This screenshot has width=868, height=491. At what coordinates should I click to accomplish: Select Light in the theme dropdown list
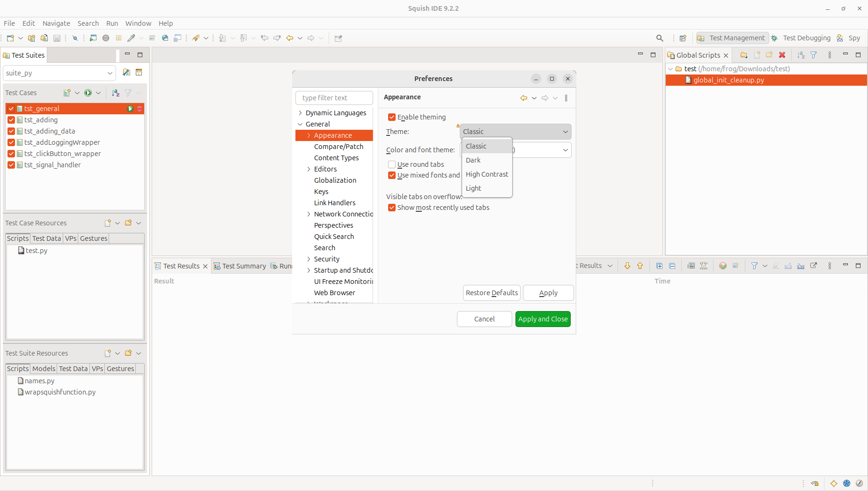(x=487, y=188)
